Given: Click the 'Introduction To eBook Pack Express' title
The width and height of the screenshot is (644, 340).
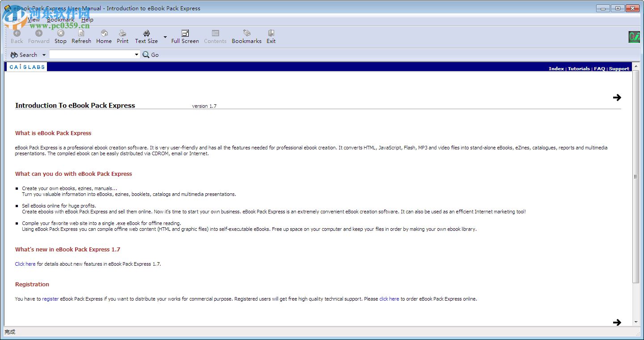Looking at the screenshot, I should 75,106.
